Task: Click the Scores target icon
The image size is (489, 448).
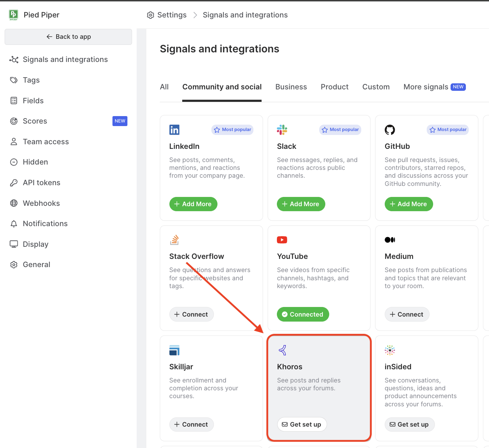Action: [14, 121]
